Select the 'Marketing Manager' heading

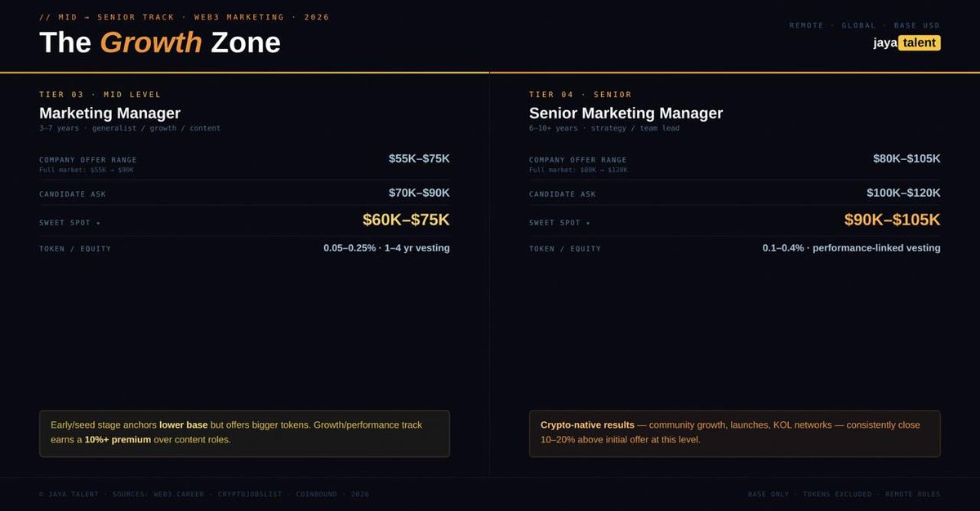(109, 113)
